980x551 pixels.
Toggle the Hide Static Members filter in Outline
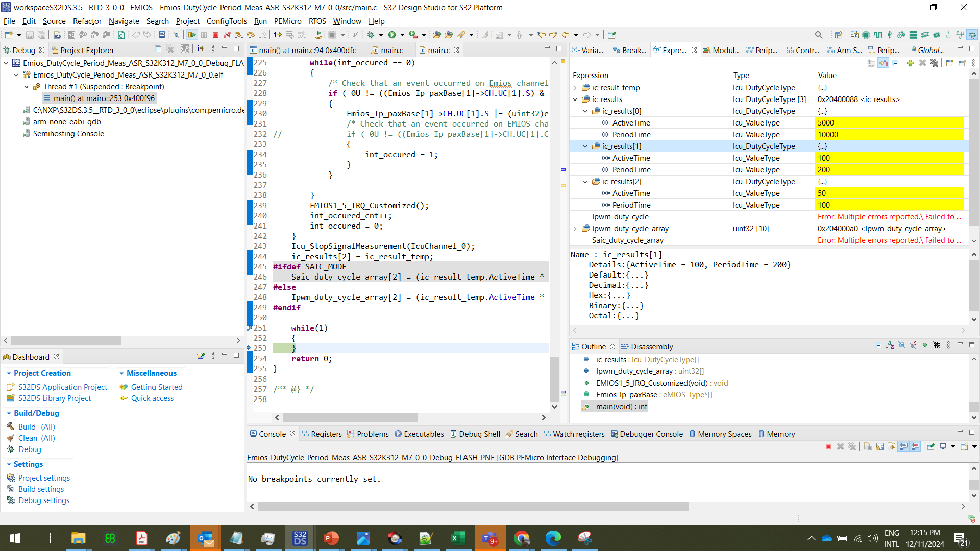pos(913,345)
